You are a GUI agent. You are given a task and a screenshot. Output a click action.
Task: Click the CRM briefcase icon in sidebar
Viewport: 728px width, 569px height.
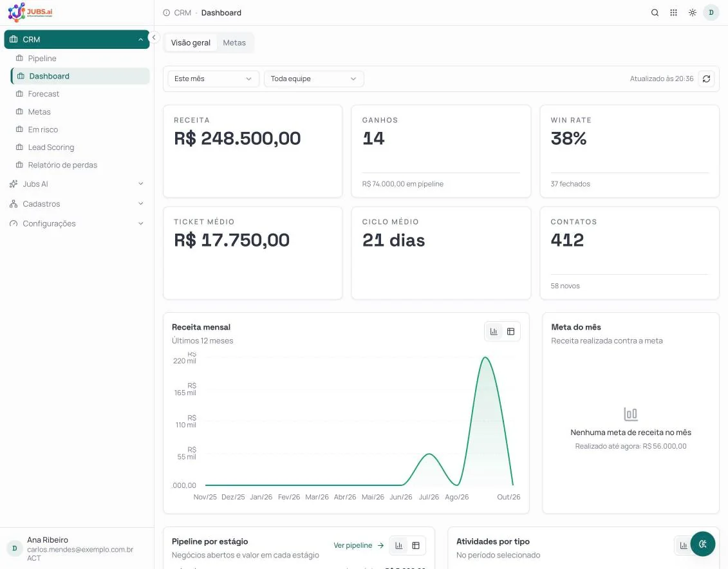[14, 39]
